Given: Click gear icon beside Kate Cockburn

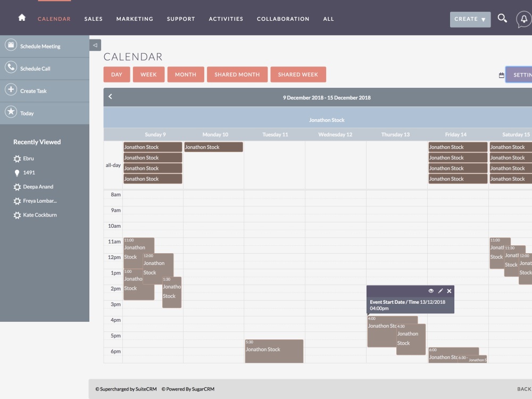Looking at the screenshot, I should [17, 215].
